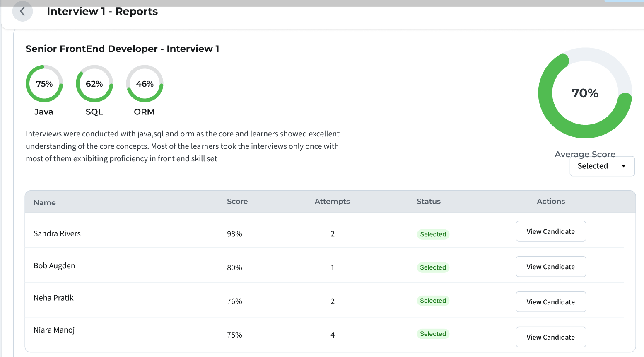The width and height of the screenshot is (644, 357).
Task: Click the Status column header
Action: coord(429,202)
